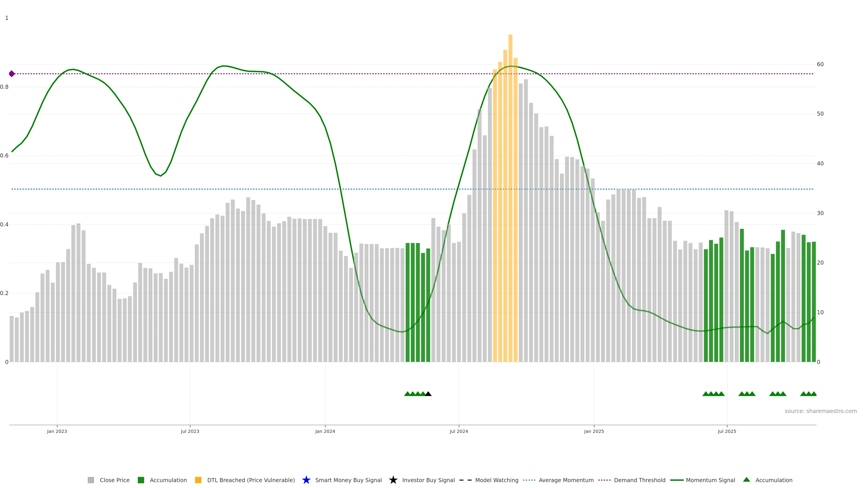The width and height of the screenshot is (868, 488).
Task: Click the dashed Model Watching legend icon
Action: tap(465, 480)
